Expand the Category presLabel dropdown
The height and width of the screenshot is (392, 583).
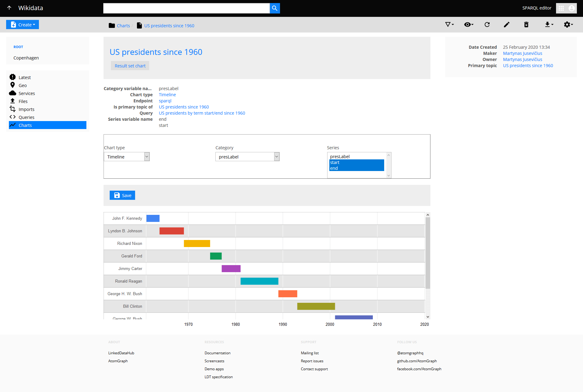248,157
